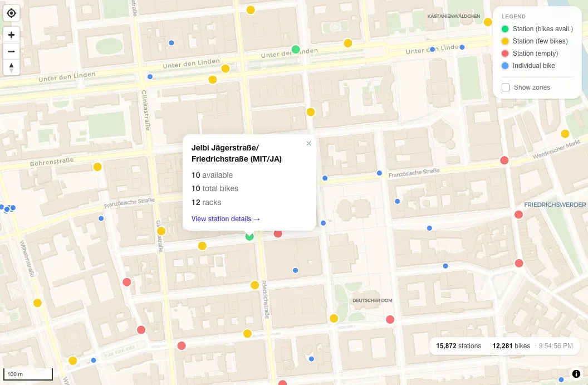Select yellow station marker near Kastanienwäldchen

point(488,22)
